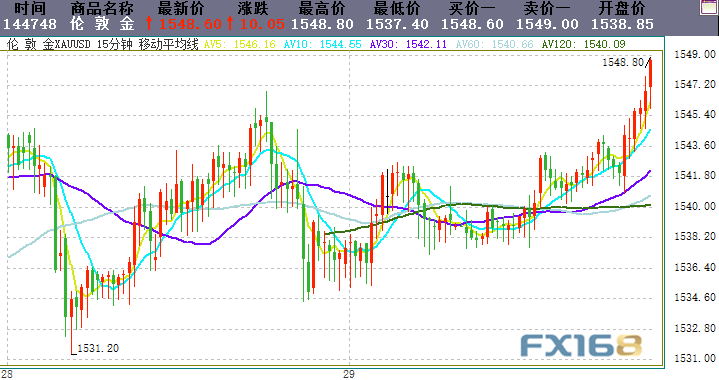719x380 pixels.
Task: Click the 涨跌 column header
Action: coord(253,8)
